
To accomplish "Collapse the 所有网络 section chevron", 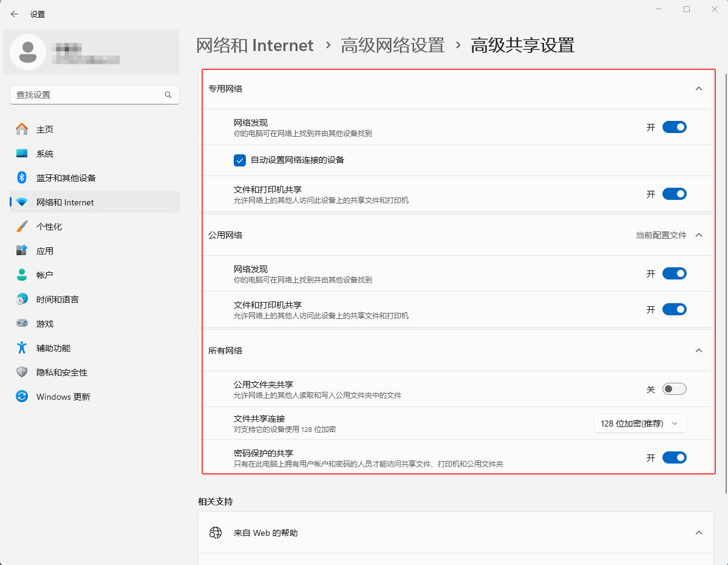I will coord(698,351).
